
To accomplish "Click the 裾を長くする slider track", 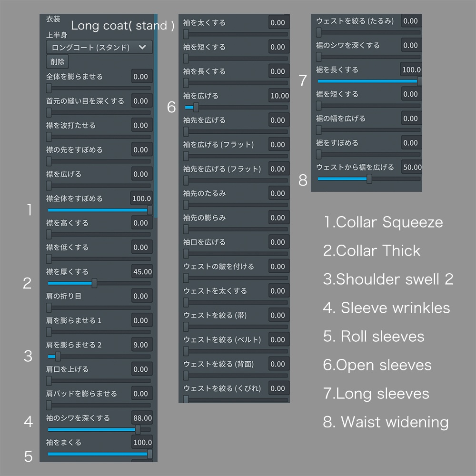I will [x=367, y=81].
